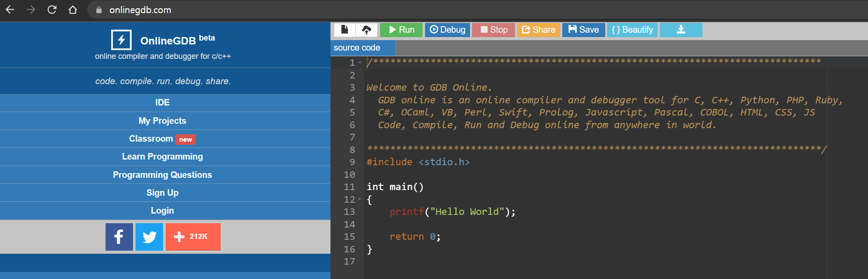The image size is (868, 279).
Task: Click the OnlineGDB beta title
Action: [177, 40]
